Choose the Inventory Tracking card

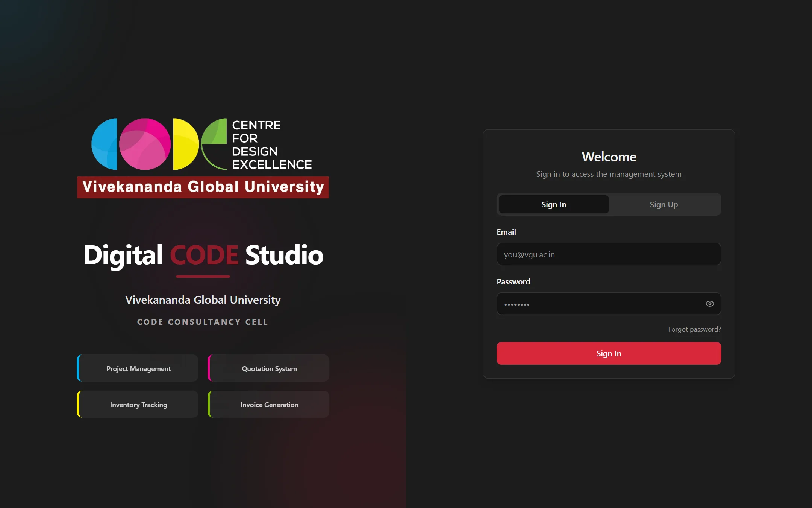tap(138, 404)
